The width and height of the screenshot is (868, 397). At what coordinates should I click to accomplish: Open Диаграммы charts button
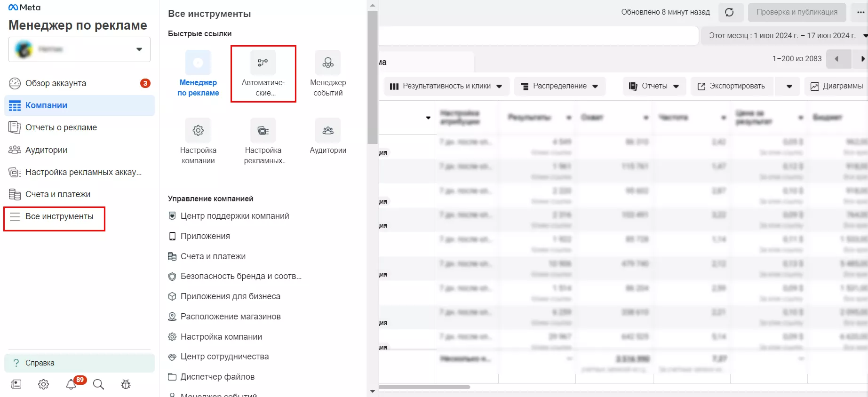(837, 86)
